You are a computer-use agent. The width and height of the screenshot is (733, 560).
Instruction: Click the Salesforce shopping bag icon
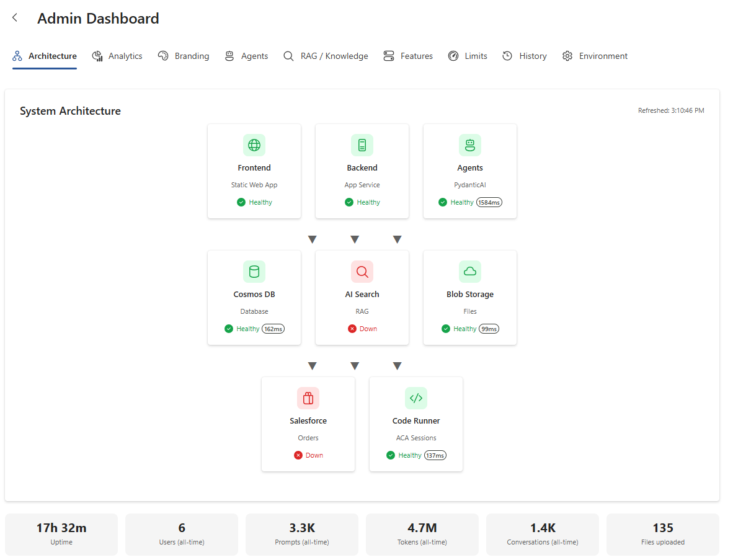click(x=308, y=398)
